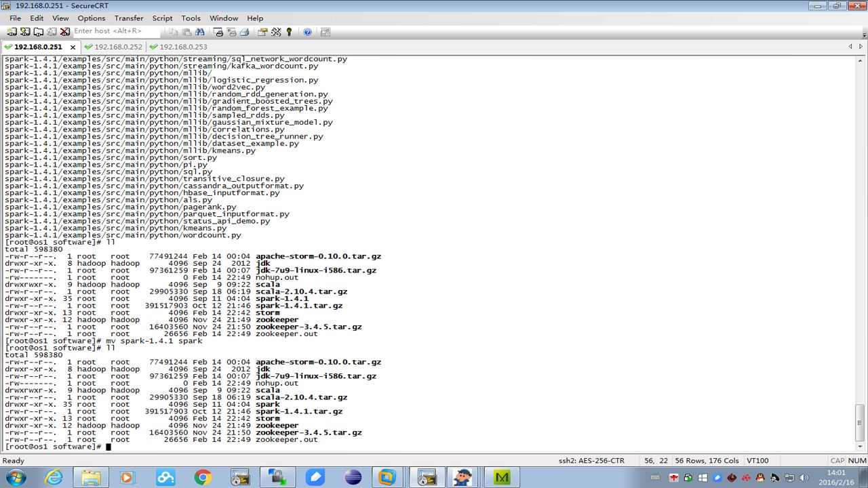Screen dimensions: 868x488
Task: Click the Print Selection toolbar icon
Action: click(231, 32)
